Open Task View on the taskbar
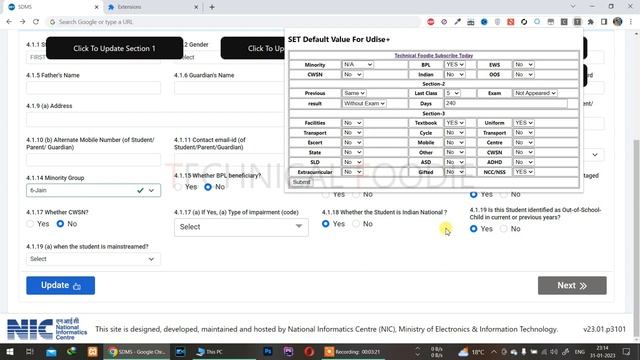Image resolution: width=640 pixels, height=360 pixels. [x=29, y=351]
